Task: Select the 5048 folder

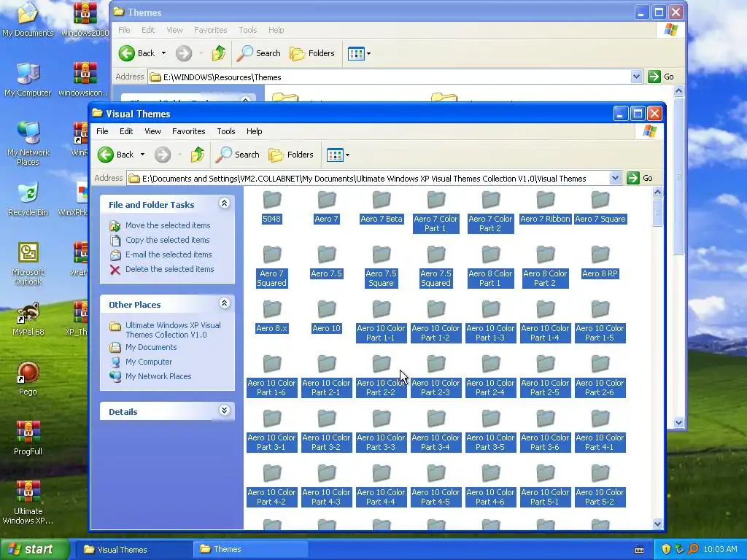Action: tap(271, 207)
